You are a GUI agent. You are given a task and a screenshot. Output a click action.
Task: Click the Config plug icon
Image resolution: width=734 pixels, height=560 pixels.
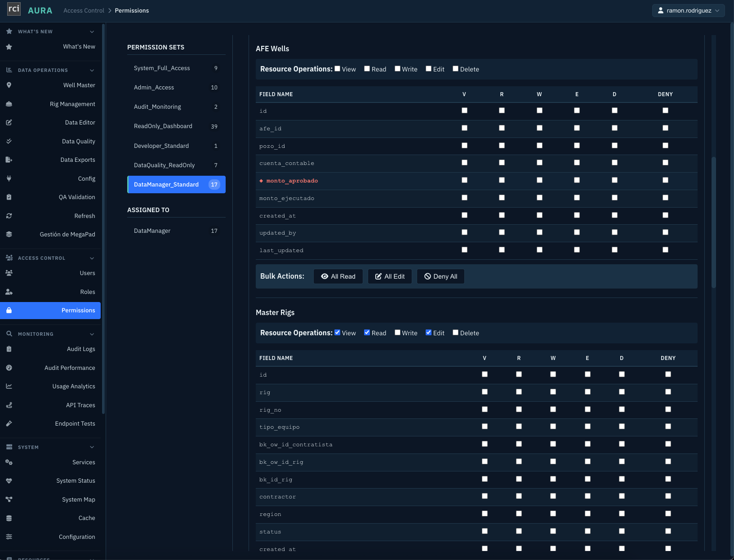tap(9, 178)
